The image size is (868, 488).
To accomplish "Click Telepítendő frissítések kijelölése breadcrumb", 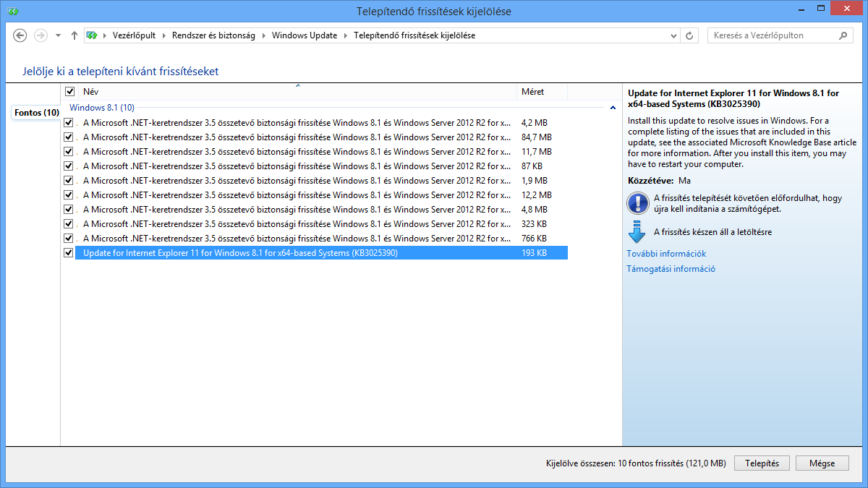I will [x=414, y=35].
